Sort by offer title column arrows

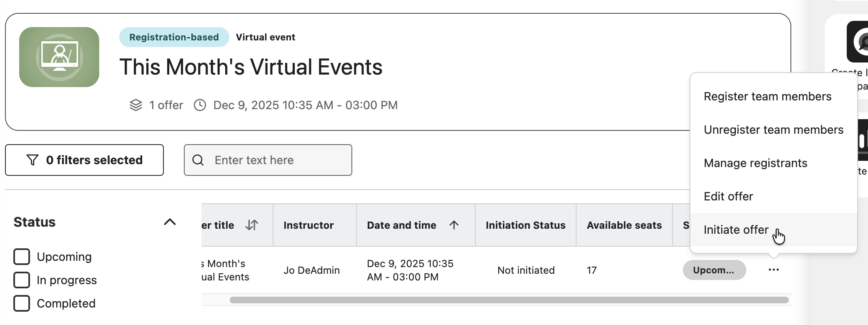252,225
